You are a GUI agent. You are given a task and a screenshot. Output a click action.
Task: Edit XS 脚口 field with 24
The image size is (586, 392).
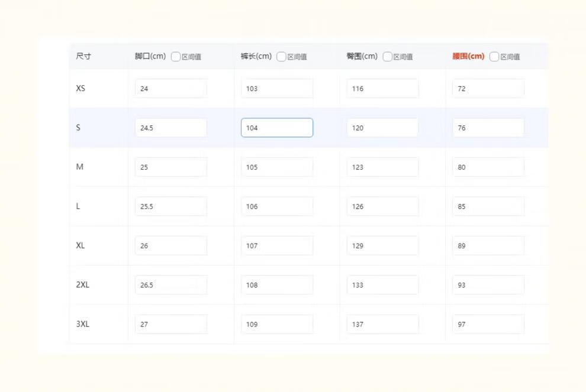point(171,89)
